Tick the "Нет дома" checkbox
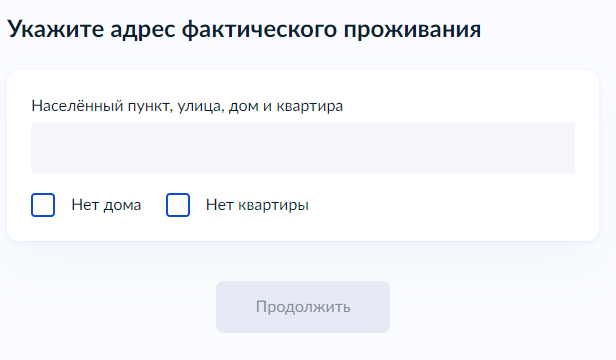The image size is (616, 360). click(43, 205)
